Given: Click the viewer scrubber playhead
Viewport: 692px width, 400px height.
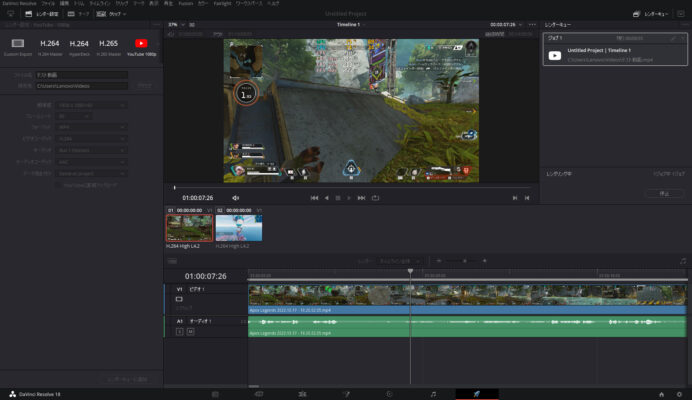Looking at the screenshot, I should pyautogui.click(x=175, y=188).
